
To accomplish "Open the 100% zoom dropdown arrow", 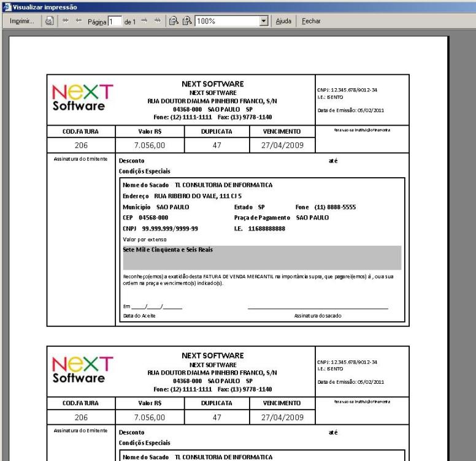I will (x=264, y=21).
